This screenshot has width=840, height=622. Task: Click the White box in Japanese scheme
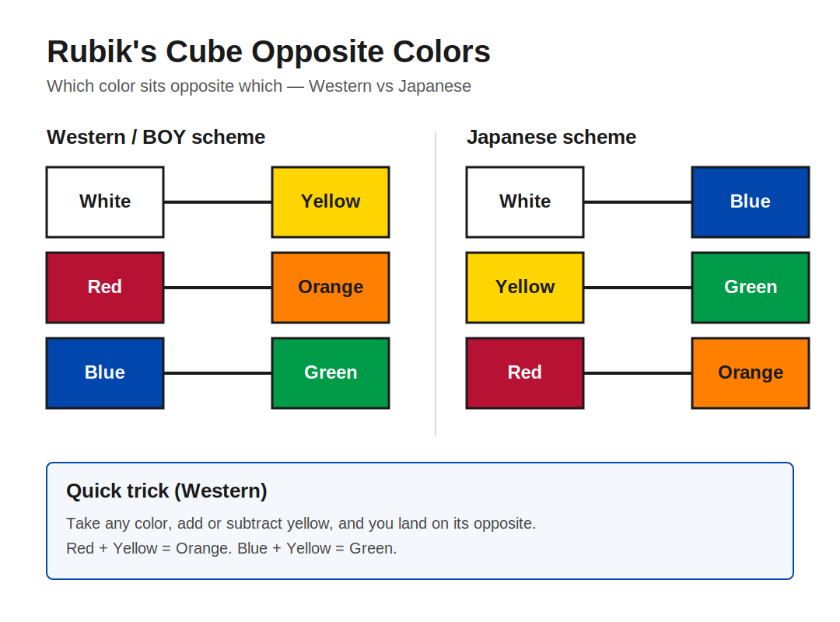[x=525, y=202]
